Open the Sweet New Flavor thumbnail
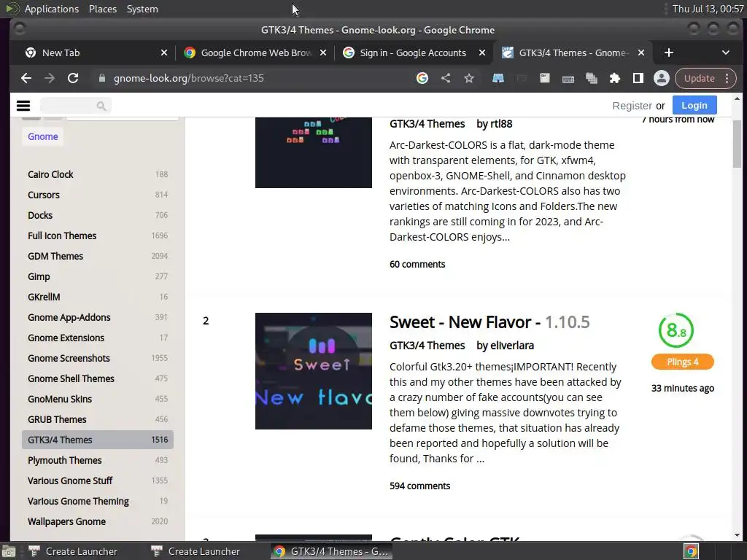 (314, 371)
